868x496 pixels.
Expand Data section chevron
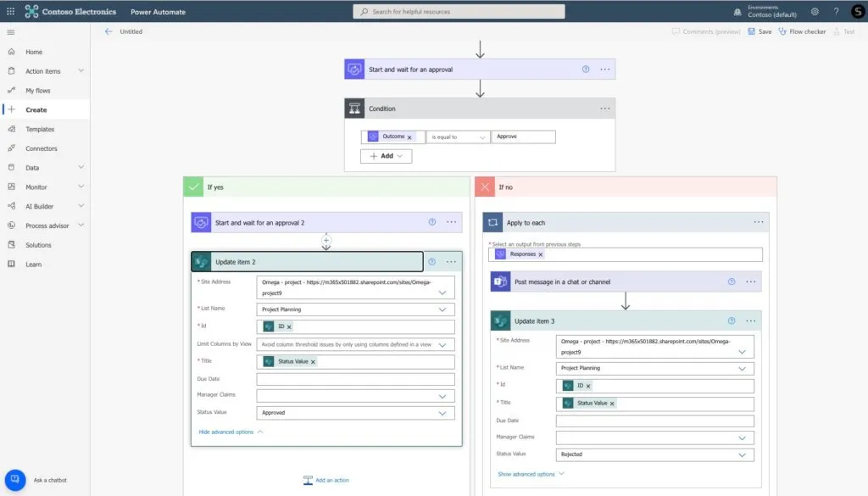81,167
